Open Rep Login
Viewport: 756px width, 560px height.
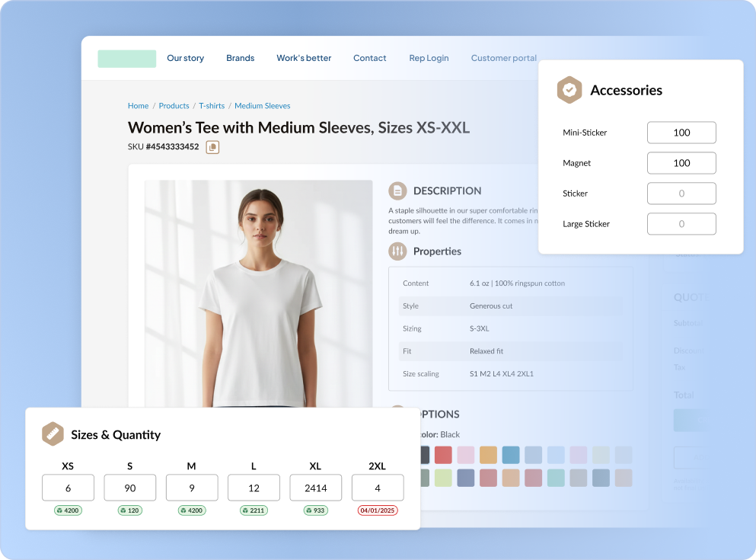click(x=429, y=58)
